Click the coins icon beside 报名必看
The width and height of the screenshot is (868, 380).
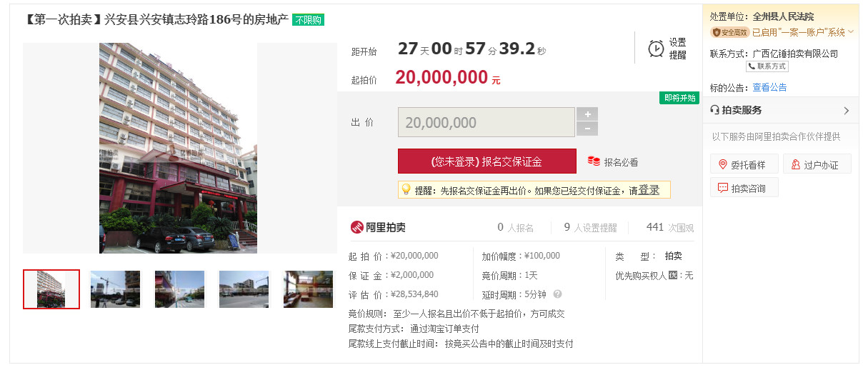click(x=594, y=161)
